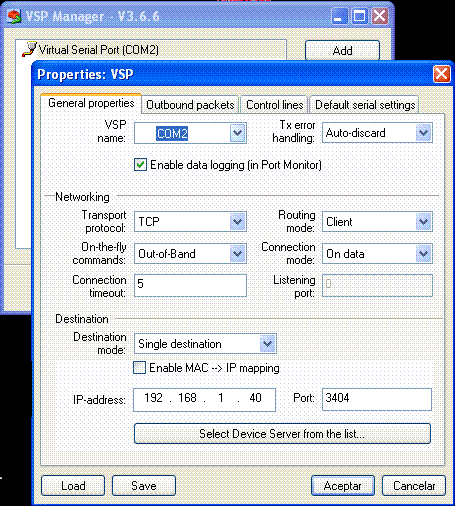
Task: Close the VSP Manager window
Action: tap(380, 16)
